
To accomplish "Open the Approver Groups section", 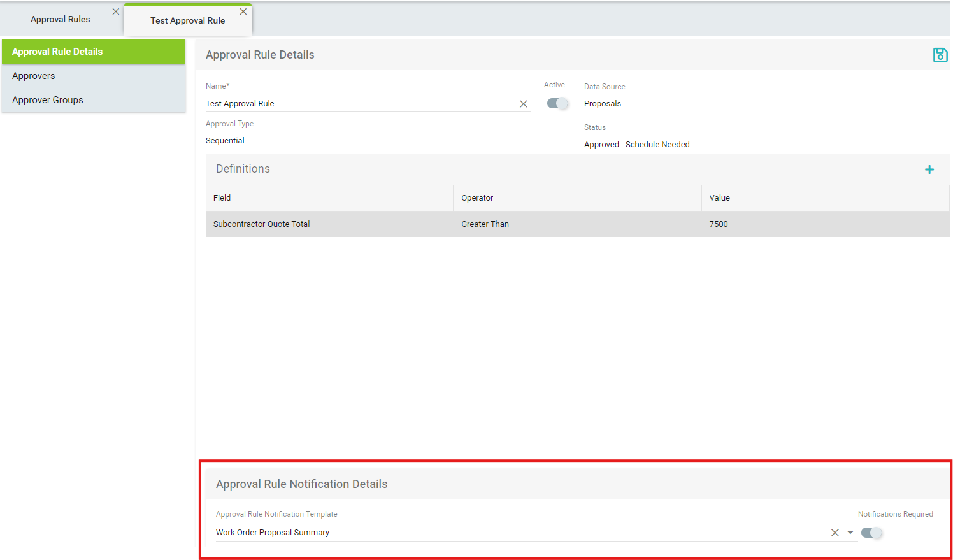I will (48, 100).
